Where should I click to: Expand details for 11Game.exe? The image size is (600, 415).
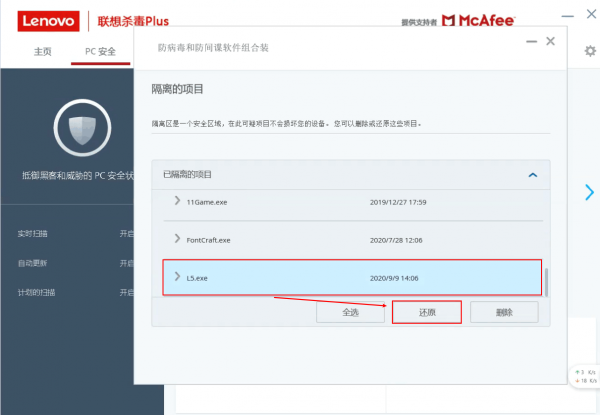pyautogui.click(x=177, y=200)
